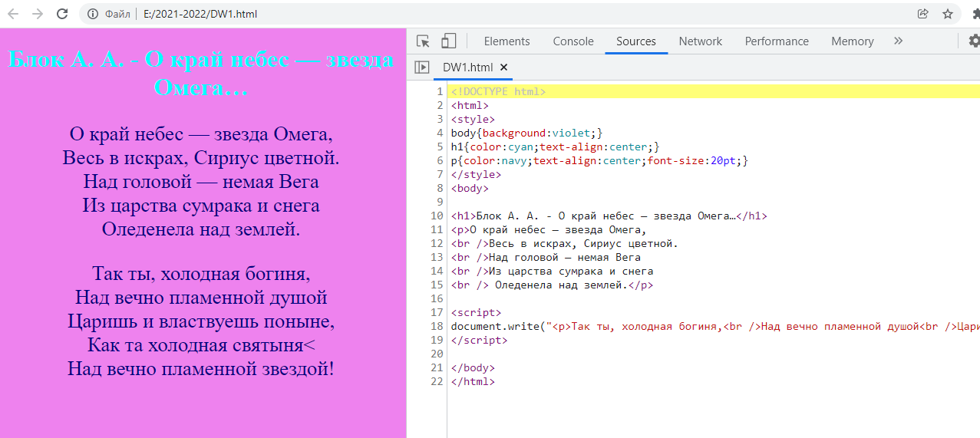Reload the DW1.html page
Image resolution: width=980 pixels, height=438 pixels.
(63, 14)
